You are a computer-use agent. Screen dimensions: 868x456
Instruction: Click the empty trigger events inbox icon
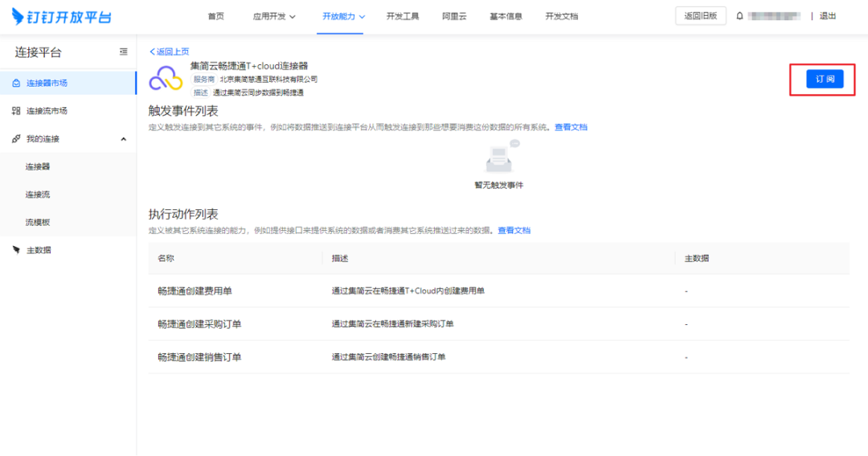click(x=502, y=158)
